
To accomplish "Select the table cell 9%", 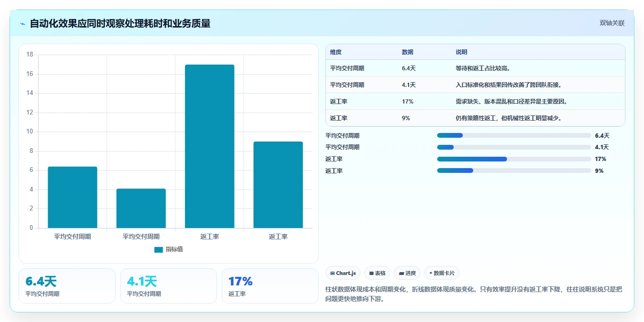I will click(406, 118).
